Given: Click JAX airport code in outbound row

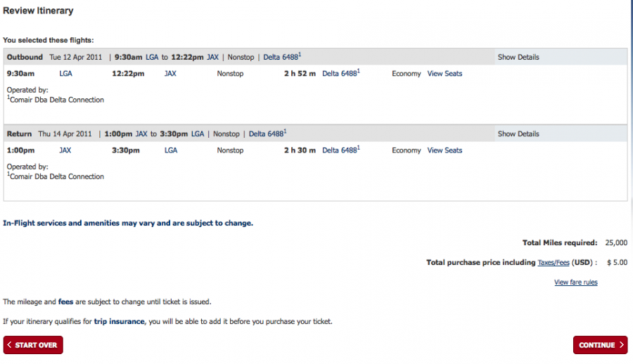Looking at the screenshot, I should (170, 74).
